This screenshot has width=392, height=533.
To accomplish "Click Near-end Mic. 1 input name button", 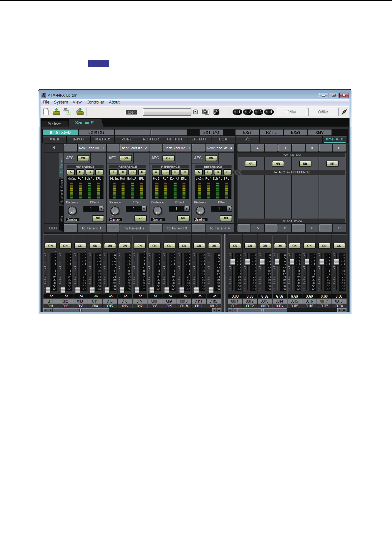I will click(x=91, y=148).
